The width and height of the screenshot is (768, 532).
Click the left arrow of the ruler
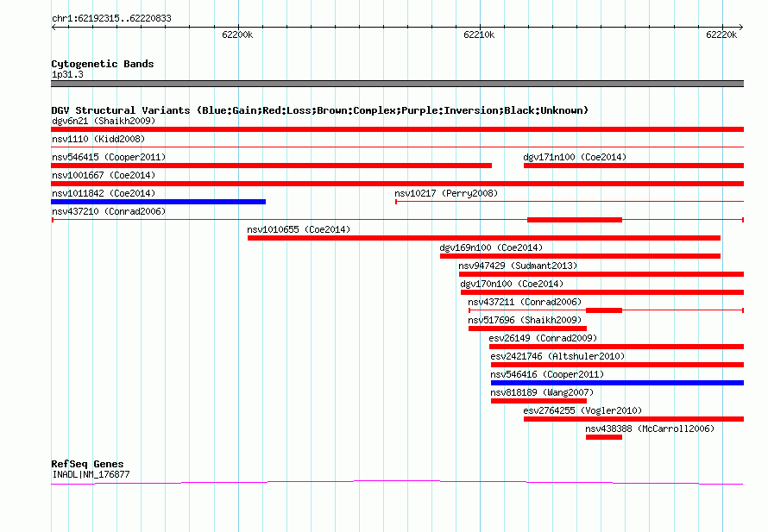pos(54,27)
